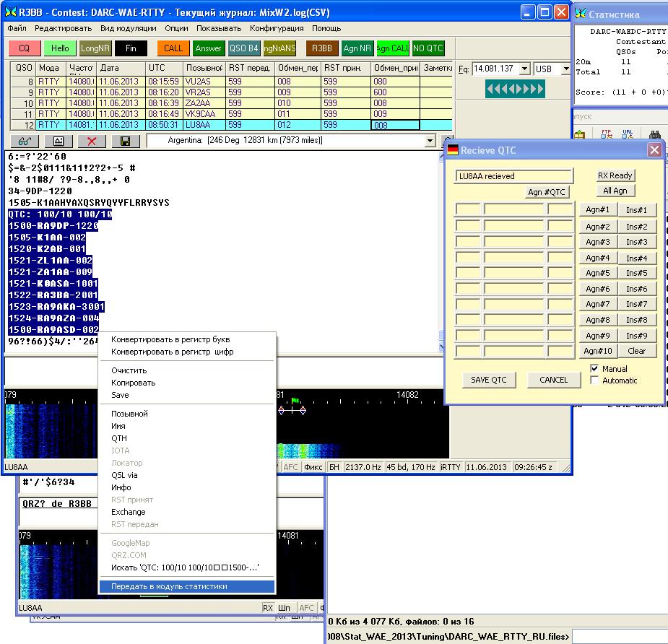This screenshot has width=668, height=644.
Task: Enable the Automatic checkbox
Action: [595, 380]
